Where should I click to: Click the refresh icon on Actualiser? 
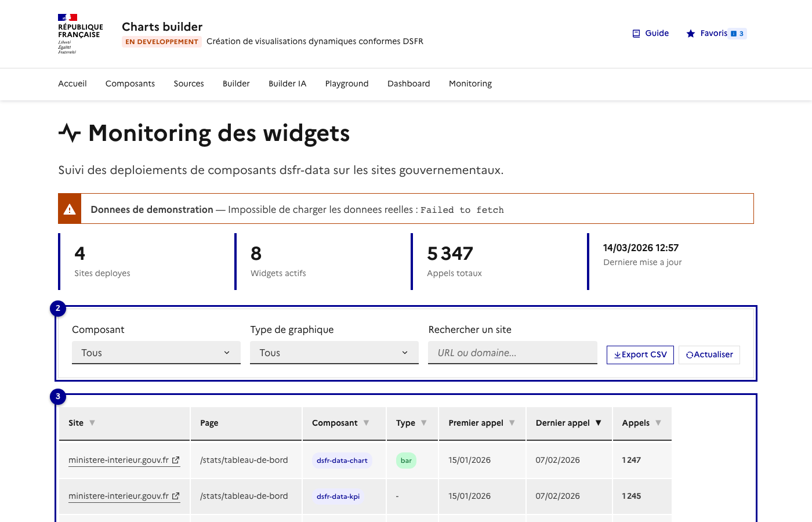690,354
